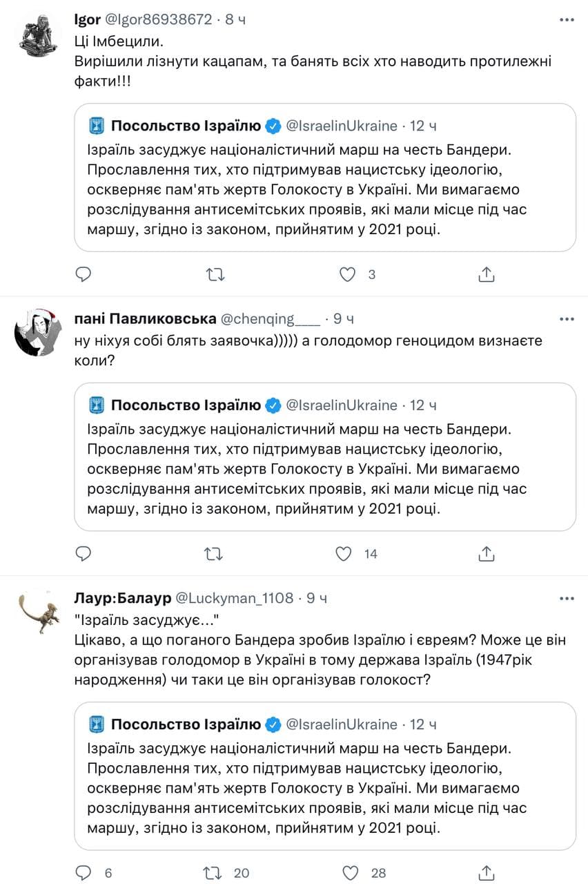
Task: Share пані Павликовська's tweet
Action: click(x=487, y=553)
